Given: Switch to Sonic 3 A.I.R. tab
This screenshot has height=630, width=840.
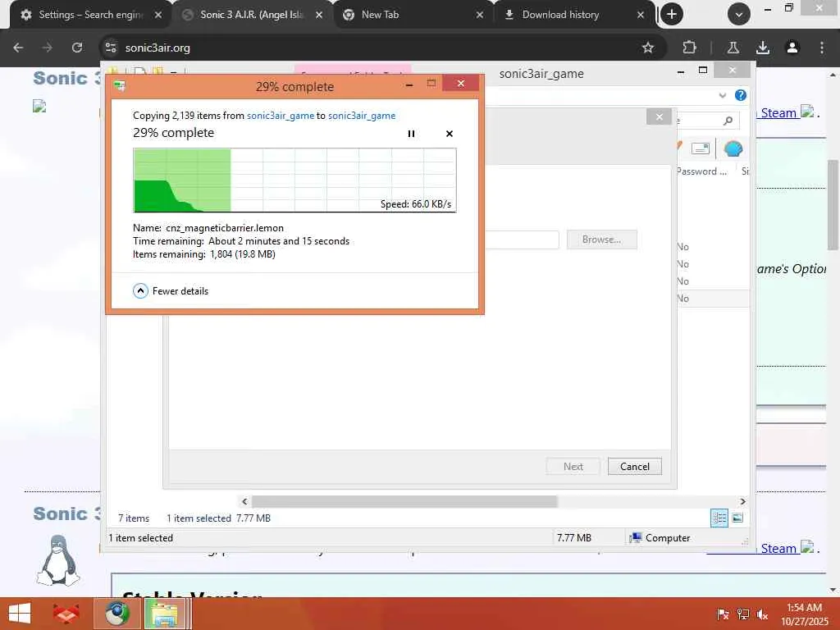Looking at the screenshot, I should click(252, 15).
